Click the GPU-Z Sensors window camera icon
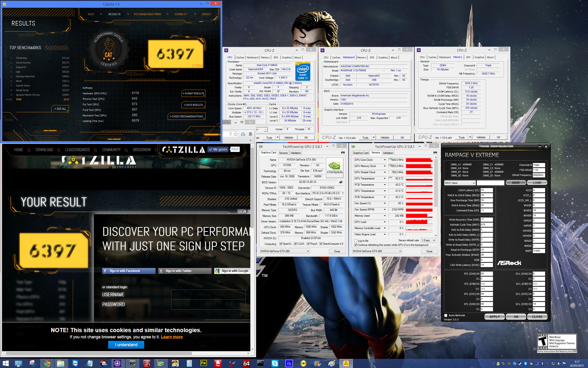Image resolution: width=588 pixels, height=368 pixels. (x=435, y=152)
